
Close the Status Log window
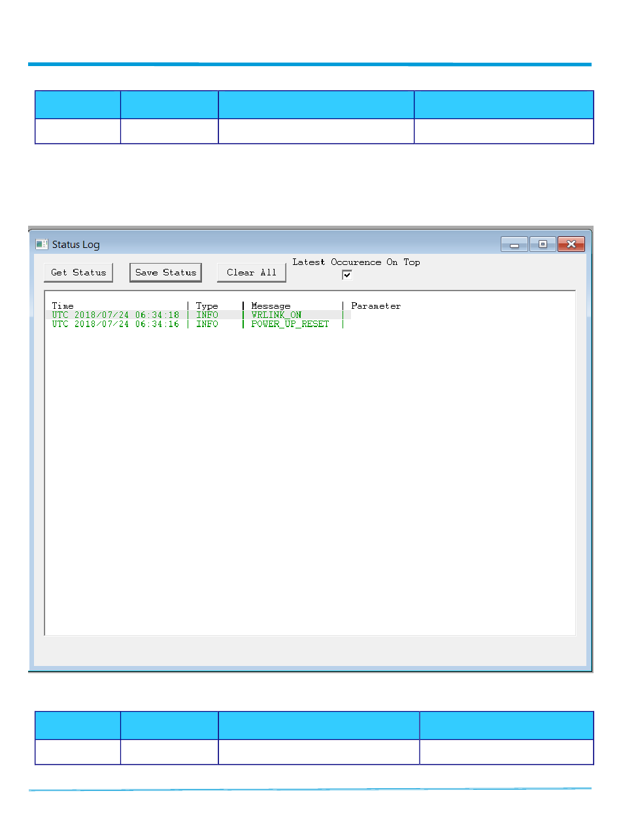(571, 244)
